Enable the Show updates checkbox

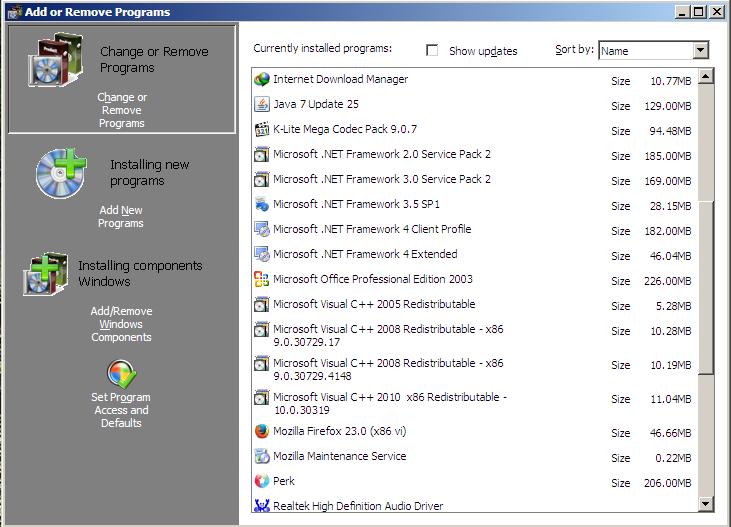click(x=432, y=50)
